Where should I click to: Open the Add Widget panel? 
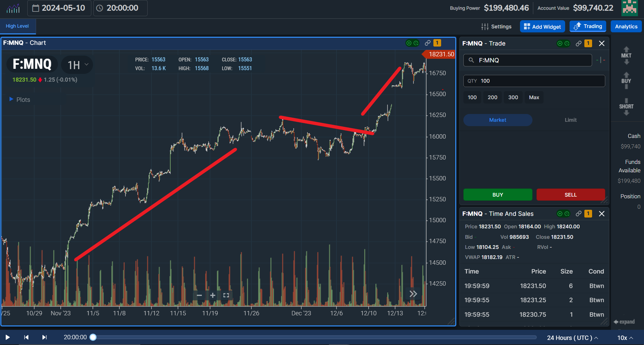(x=542, y=26)
